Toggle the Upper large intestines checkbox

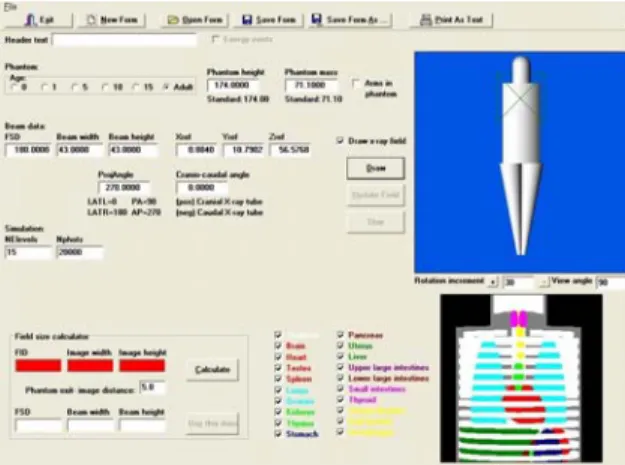(340, 367)
